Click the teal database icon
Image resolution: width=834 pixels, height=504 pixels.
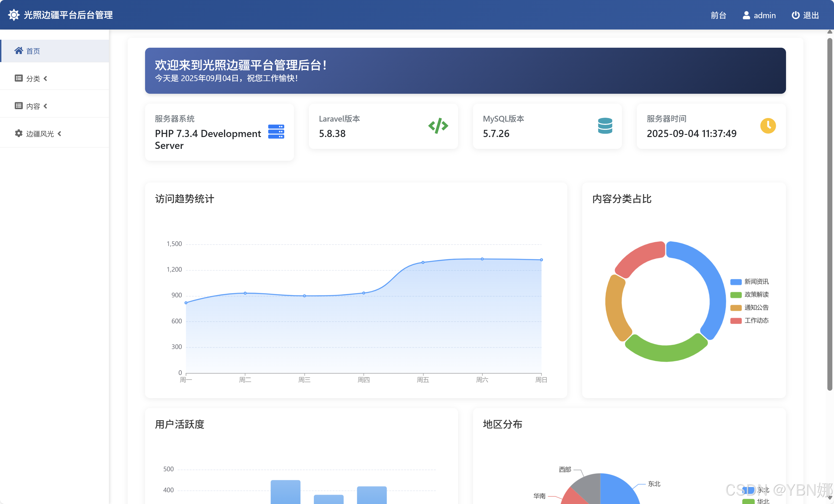605,126
